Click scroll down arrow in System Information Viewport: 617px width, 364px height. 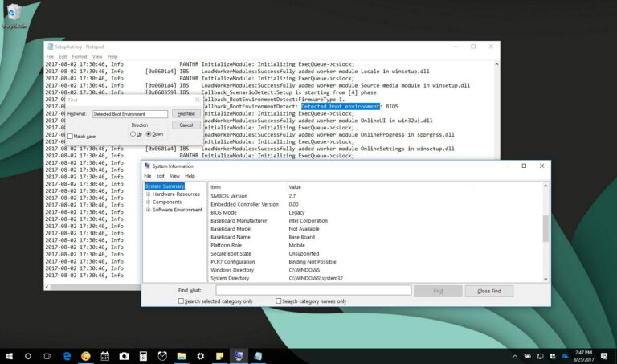[x=545, y=279]
